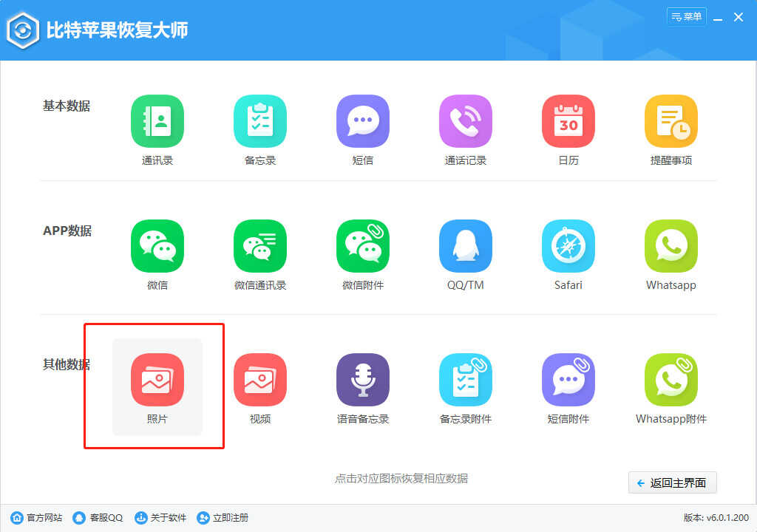757x532 pixels.
Task: Select the 提醒事项 reminders icon
Action: [671, 121]
